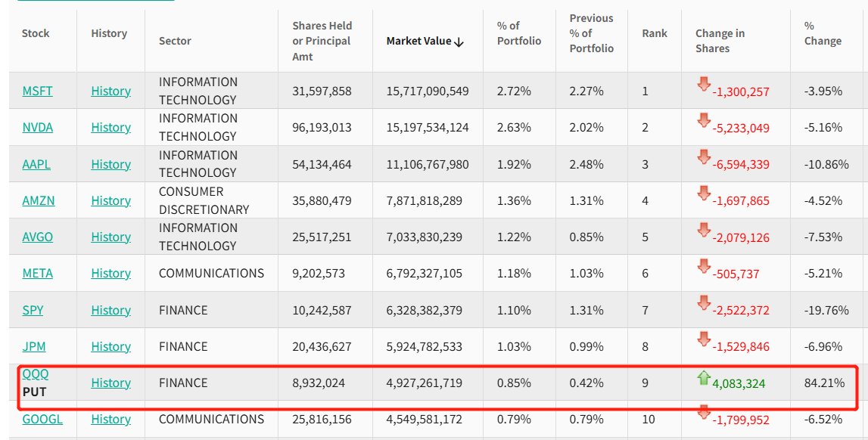Screen dimensions: 868x440
Task: Open the AMZN stock page
Action: pyautogui.click(x=38, y=200)
